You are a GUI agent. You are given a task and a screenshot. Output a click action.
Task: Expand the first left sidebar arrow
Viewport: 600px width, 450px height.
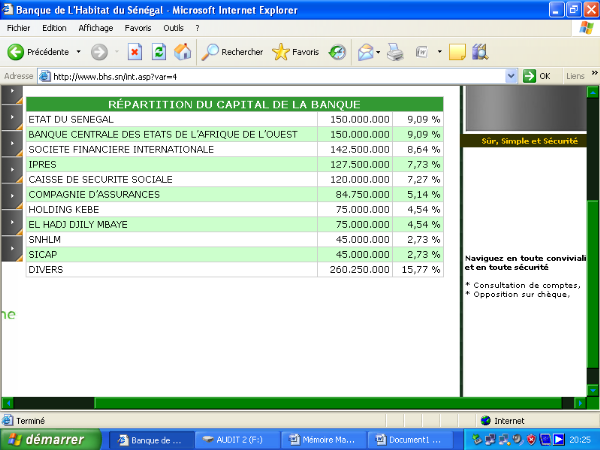[12, 93]
